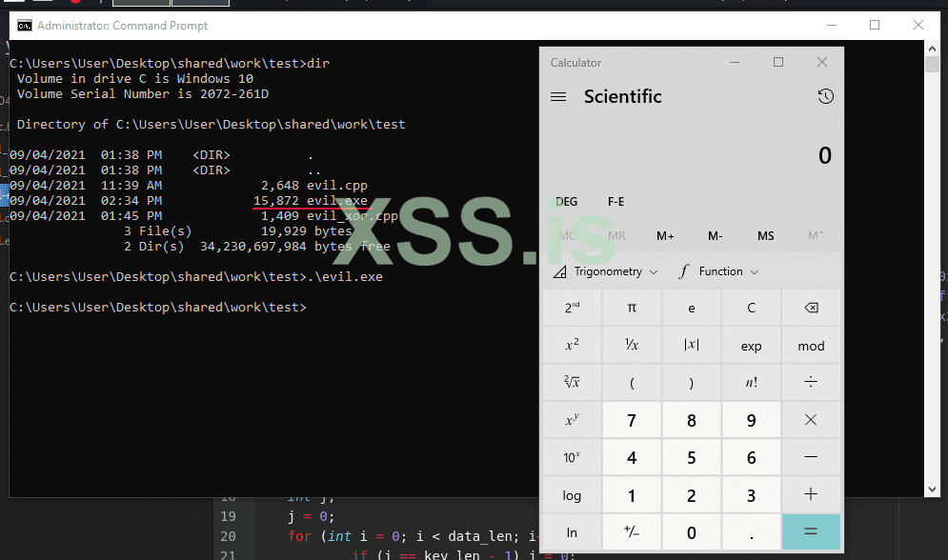The image size is (948, 560).
Task: Click the left parenthesis key
Action: (632, 383)
